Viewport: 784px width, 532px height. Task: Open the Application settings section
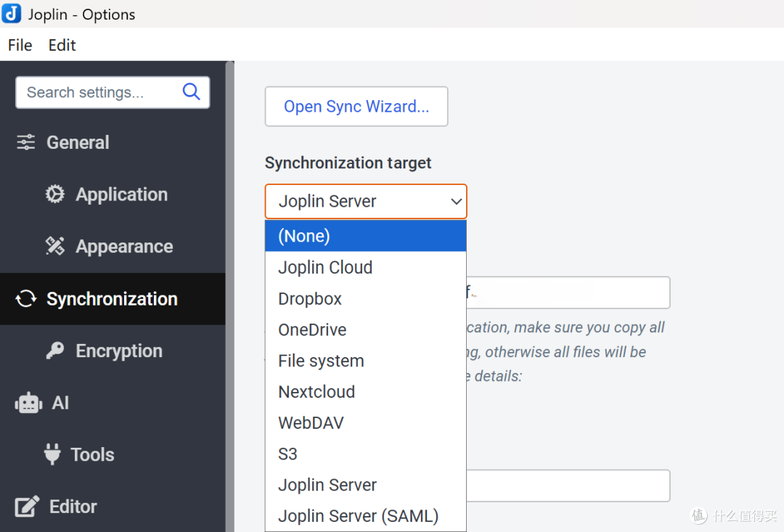pos(113,195)
